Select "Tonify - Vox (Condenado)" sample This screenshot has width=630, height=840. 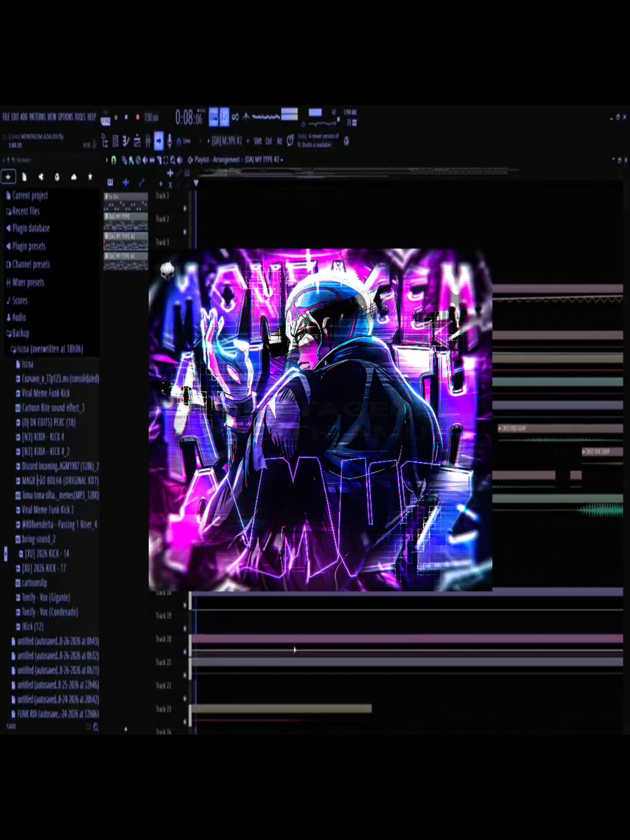47,612
